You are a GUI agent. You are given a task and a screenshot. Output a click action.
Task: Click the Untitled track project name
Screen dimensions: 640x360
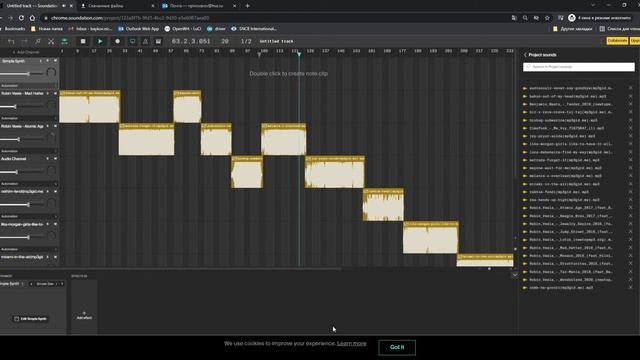(x=276, y=41)
